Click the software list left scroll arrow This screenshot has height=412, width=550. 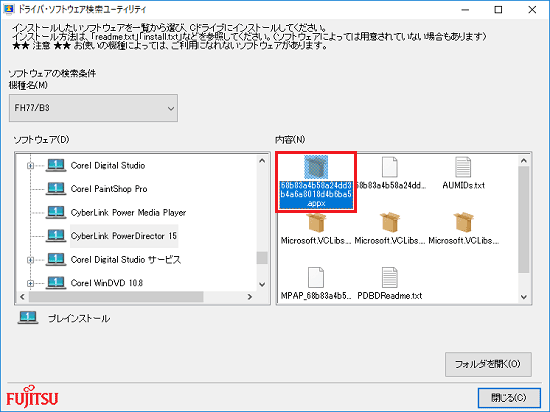click(x=22, y=297)
